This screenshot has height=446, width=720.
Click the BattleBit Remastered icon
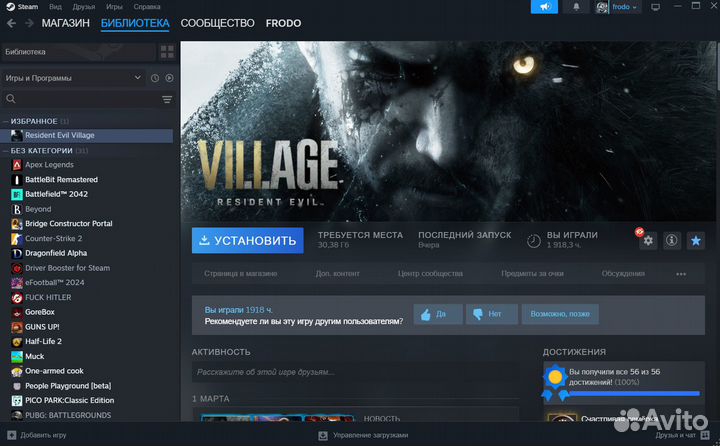(x=17, y=180)
